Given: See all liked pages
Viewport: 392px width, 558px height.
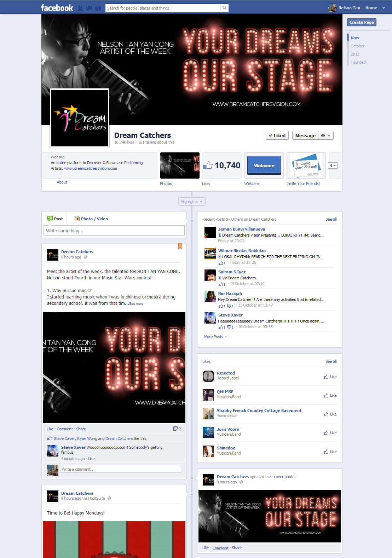Looking at the screenshot, I should click(x=331, y=361).
